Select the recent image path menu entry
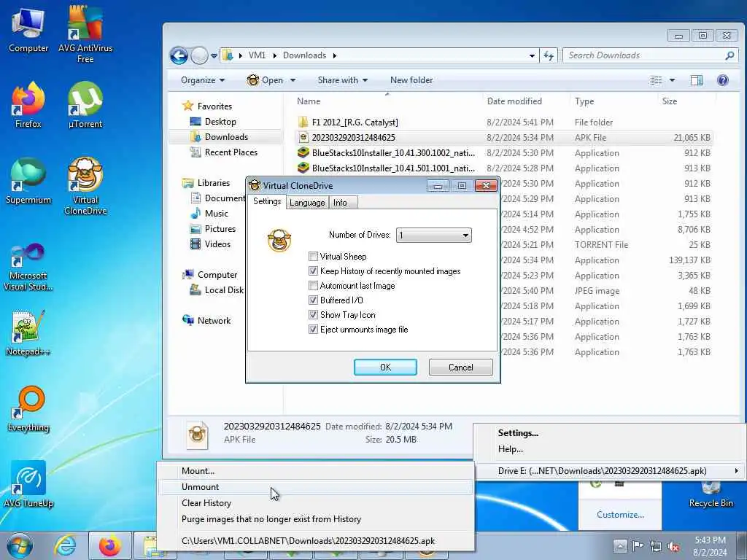The image size is (747, 560). (315, 541)
